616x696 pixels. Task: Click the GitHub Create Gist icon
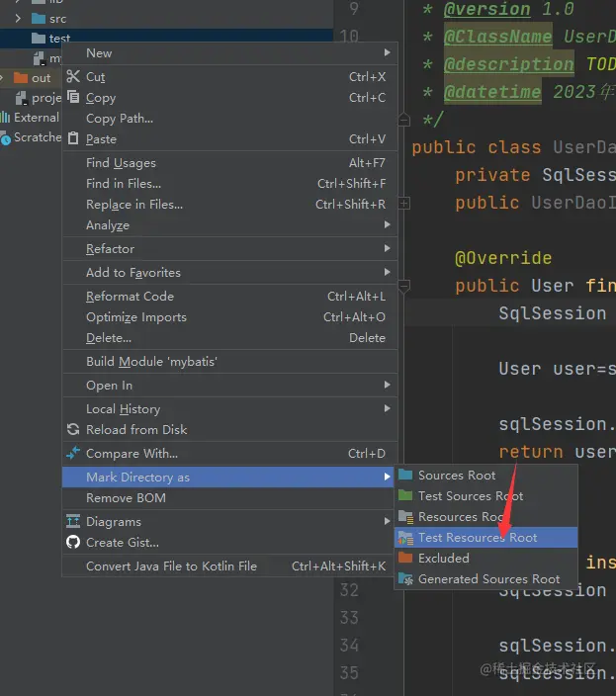click(73, 543)
